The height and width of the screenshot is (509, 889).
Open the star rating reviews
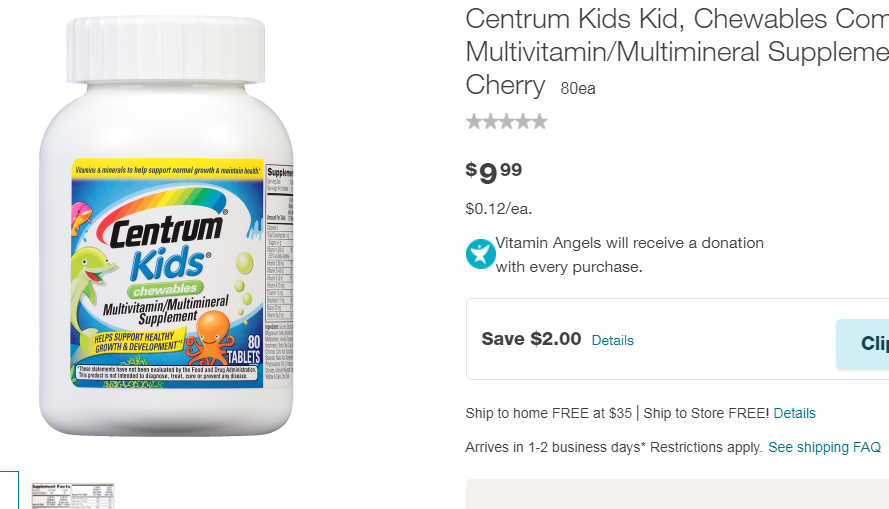[x=506, y=122]
